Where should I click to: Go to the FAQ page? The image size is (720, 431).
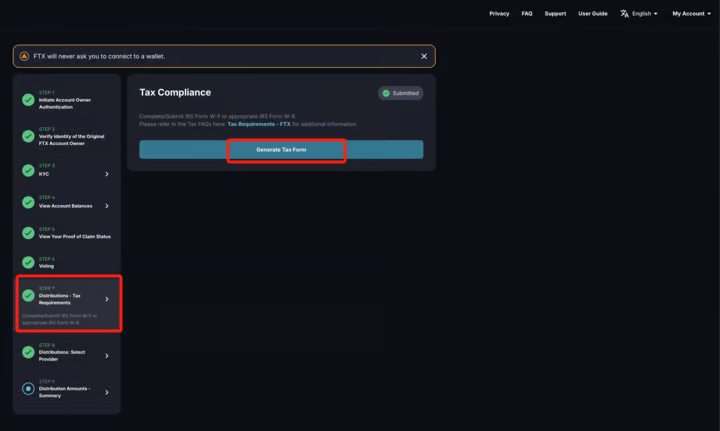pos(527,14)
